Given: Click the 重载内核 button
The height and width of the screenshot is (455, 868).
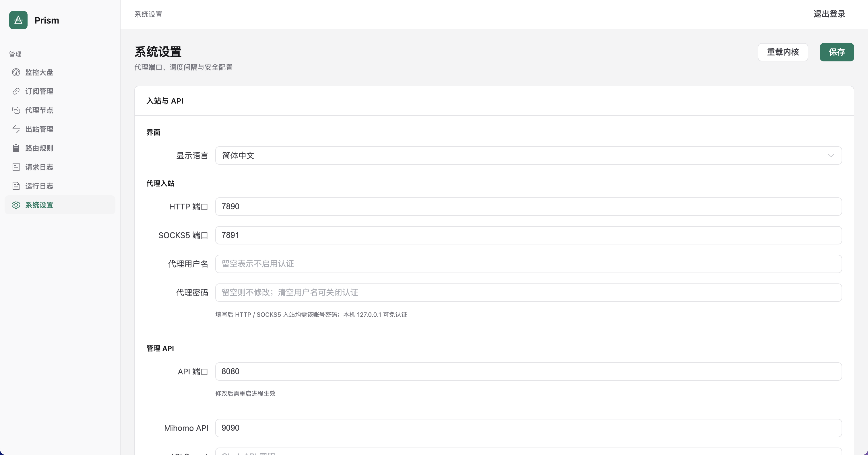Looking at the screenshot, I should tap(783, 52).
